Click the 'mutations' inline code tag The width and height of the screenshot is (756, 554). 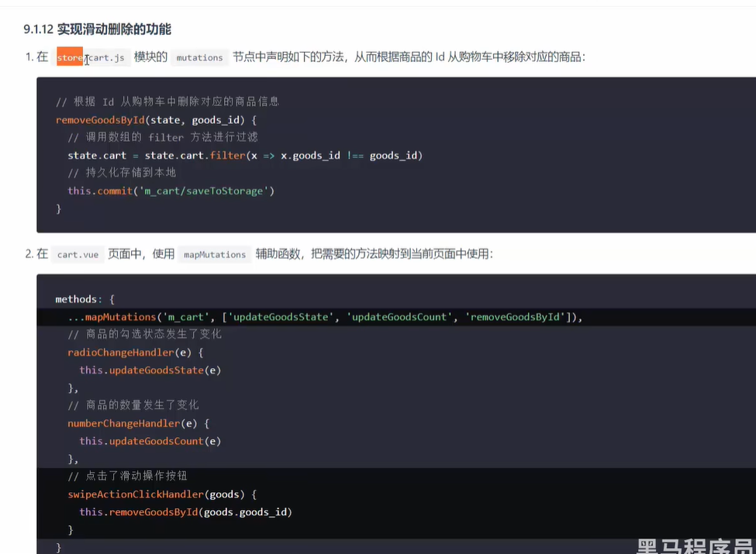pos(199,58)
